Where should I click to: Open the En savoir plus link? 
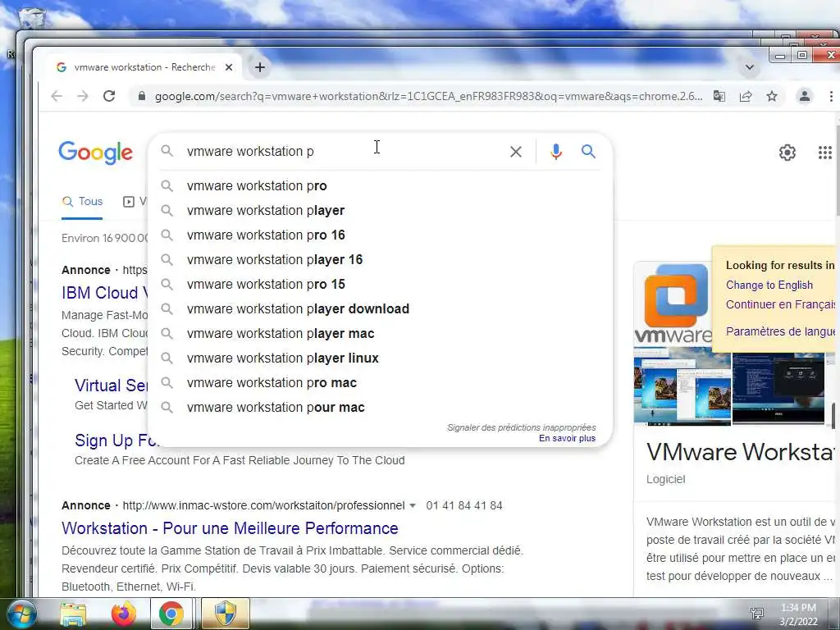(x=567, y=438)
